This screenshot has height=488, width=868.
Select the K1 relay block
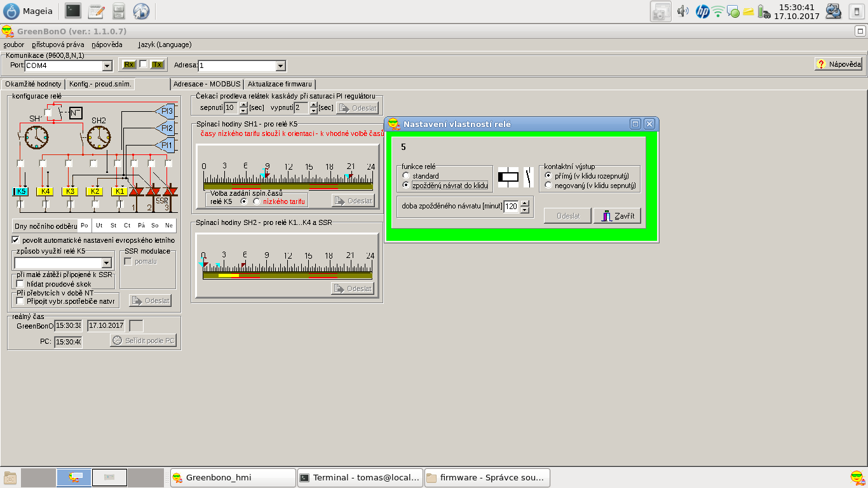(x=119, y=191)
